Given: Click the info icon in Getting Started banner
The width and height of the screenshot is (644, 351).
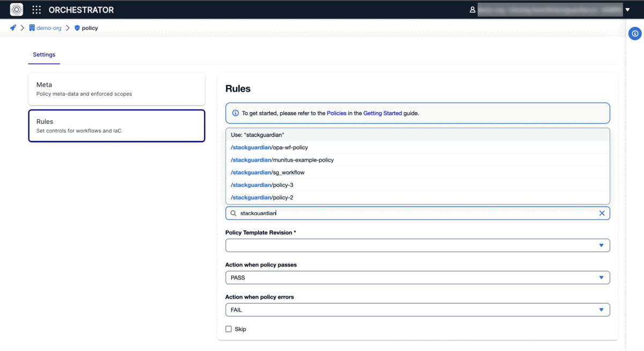Looking at the screenshot, I should [x=235, y=113].
